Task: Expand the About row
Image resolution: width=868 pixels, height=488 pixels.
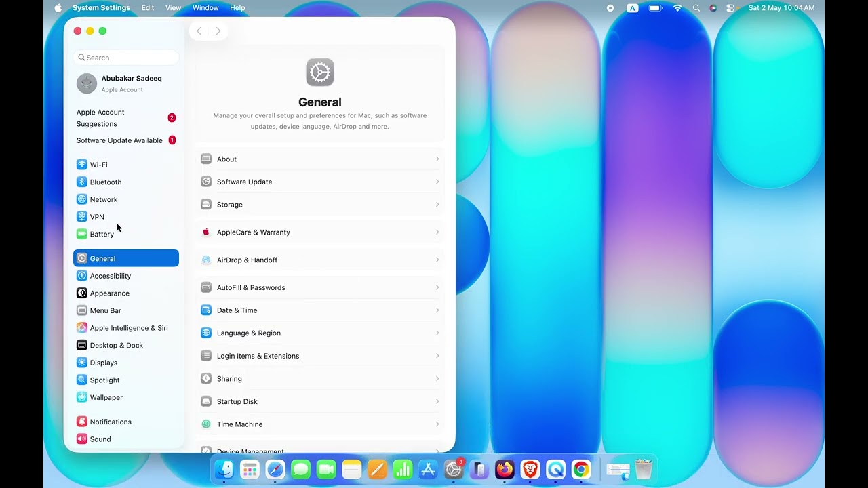Action: coord(320,159)
